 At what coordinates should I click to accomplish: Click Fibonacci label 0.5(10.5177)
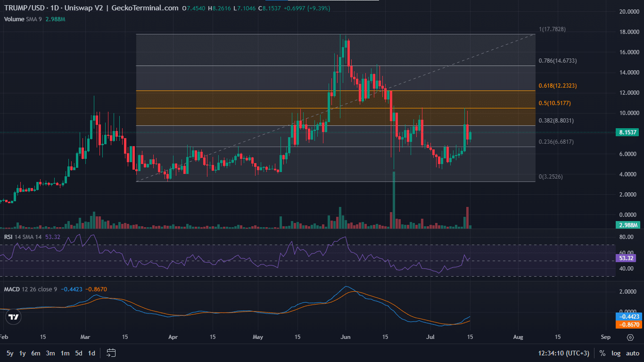click(x=555, y=103)
